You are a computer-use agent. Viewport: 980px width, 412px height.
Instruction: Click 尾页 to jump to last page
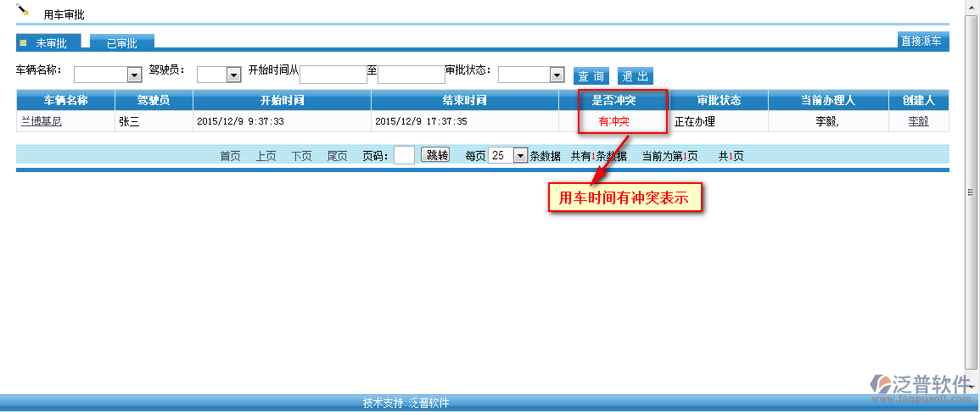click(x=337, y=156)
